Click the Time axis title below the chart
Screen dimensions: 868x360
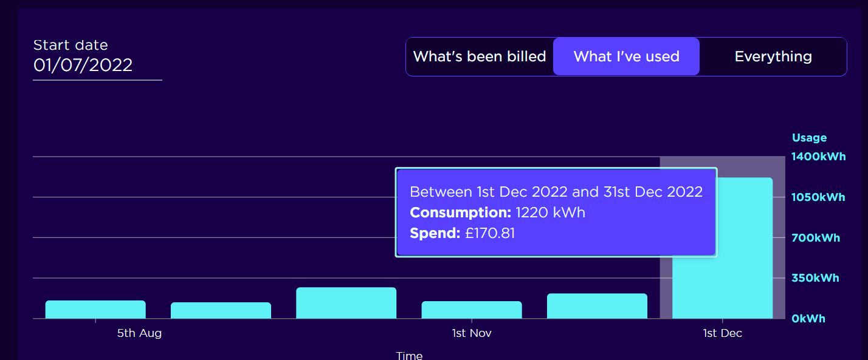click(409, 356)
